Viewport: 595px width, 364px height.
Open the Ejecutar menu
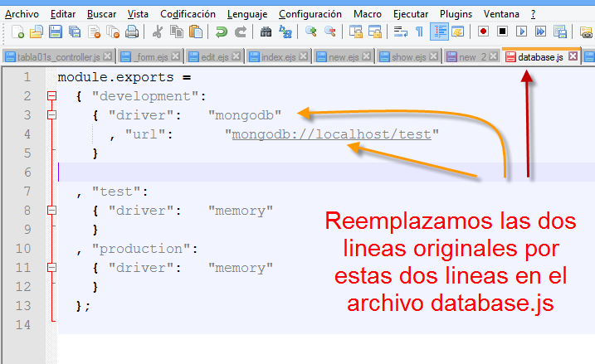click(x=411, y=14)
